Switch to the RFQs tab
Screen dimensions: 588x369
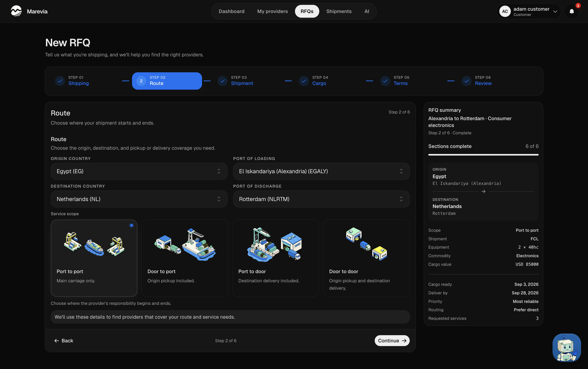(x=307, y=11)
